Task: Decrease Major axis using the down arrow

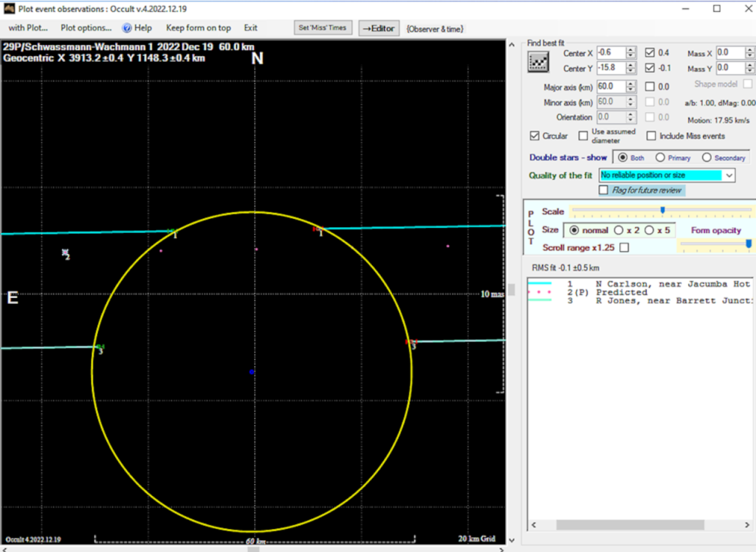Action: pos(630,89)
